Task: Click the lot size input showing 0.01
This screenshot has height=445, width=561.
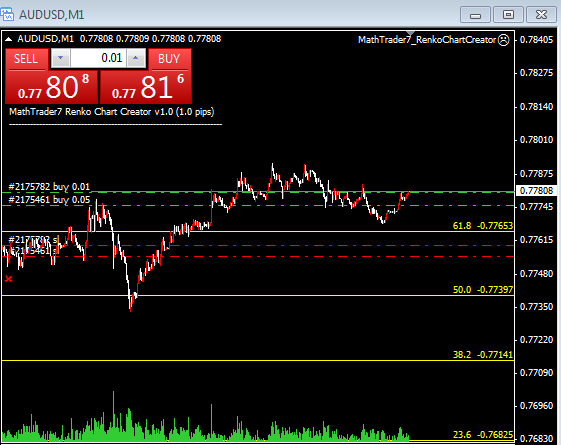Action: (98, 58)
